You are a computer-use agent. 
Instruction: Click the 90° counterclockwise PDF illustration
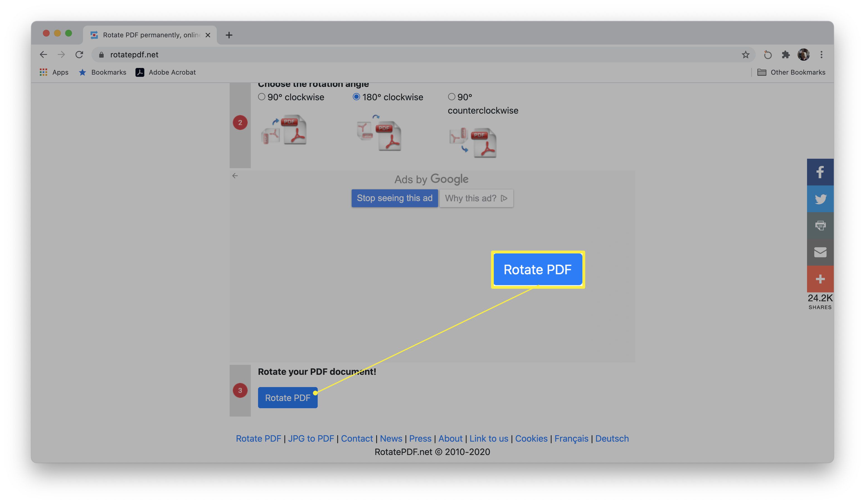pyautogui.click(x=473, y=143)
